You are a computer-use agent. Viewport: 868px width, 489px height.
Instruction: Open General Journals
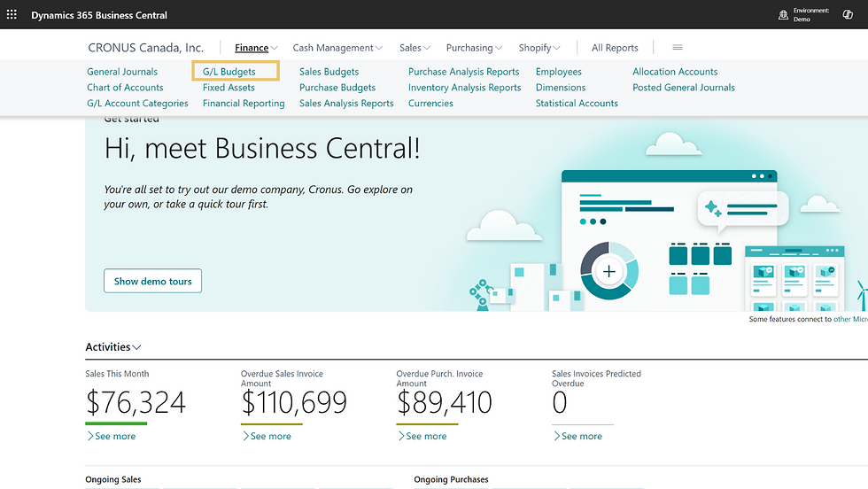tap(122, 72)
